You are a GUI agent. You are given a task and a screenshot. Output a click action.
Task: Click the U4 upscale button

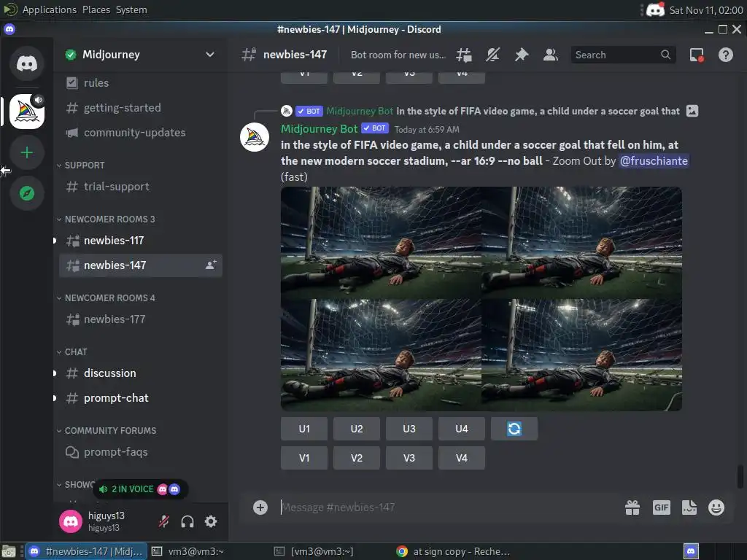pos(462,429)
